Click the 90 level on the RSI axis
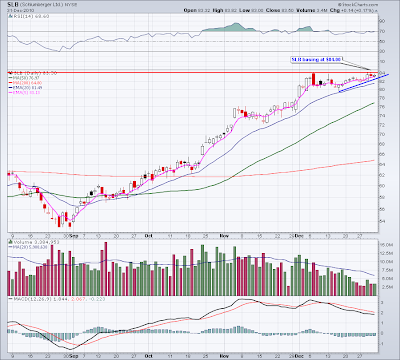The width and height of the screenshot is (400, 360). tap(383, 21)
